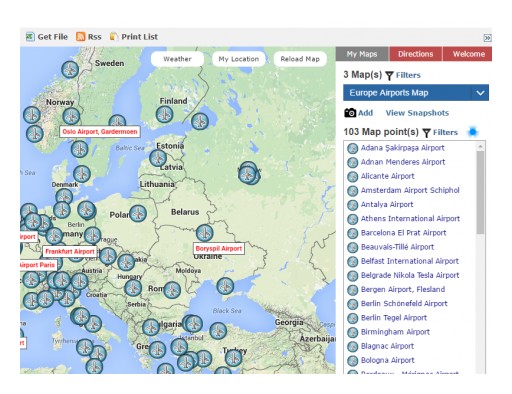Click the icon next to Blagnac Airport
Screen dimensions: 512x394
point(352,347)
